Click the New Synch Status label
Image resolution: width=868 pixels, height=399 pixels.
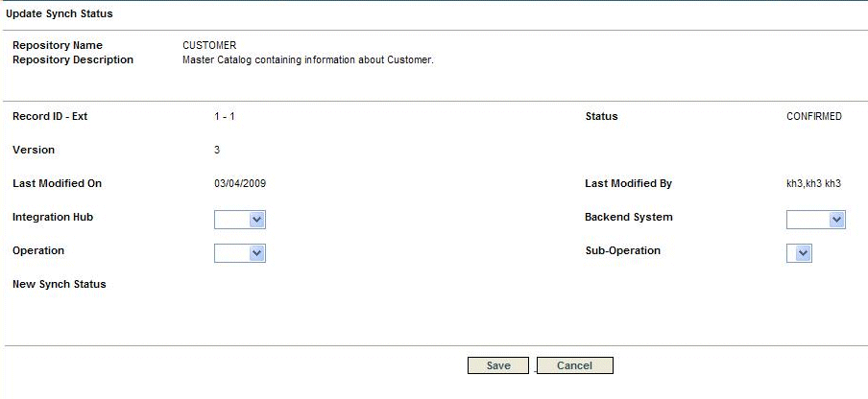pyautogui.click(x=60, y=284)
